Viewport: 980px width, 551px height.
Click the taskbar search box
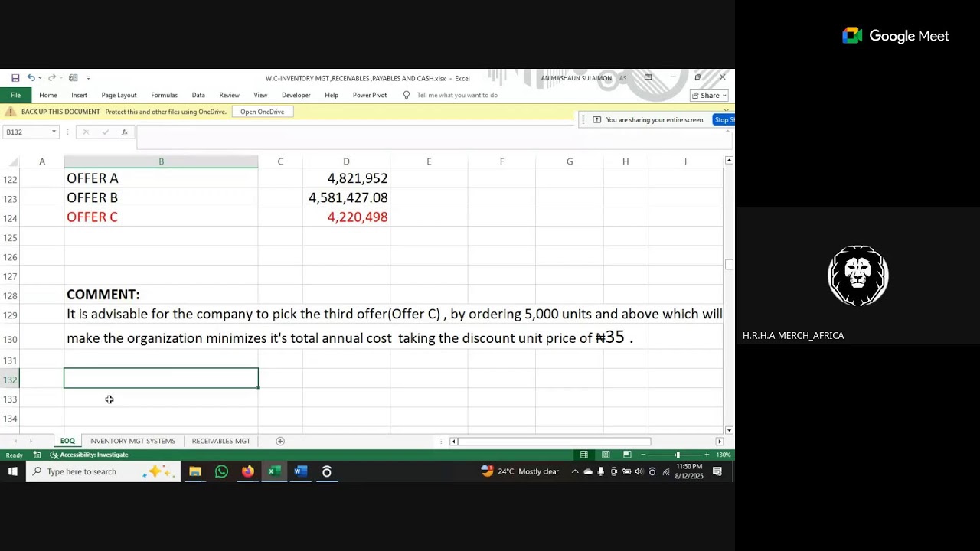(103, 471)
